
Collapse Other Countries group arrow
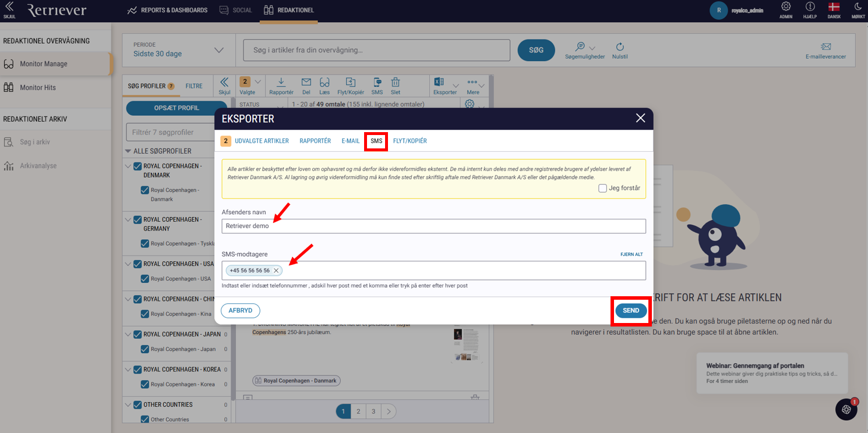128,404
